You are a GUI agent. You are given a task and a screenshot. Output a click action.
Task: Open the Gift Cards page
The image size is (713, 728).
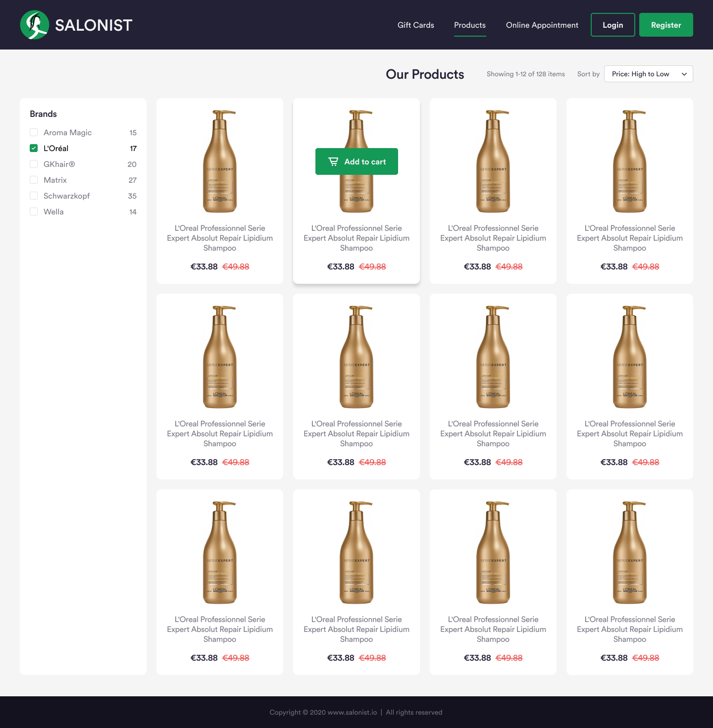[x=416, y=25]
